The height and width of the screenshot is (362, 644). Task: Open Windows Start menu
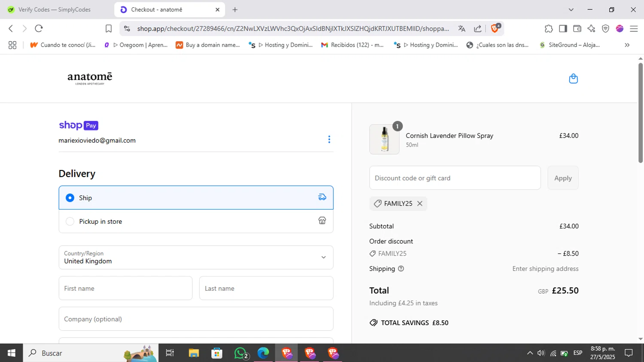[12, 353]
